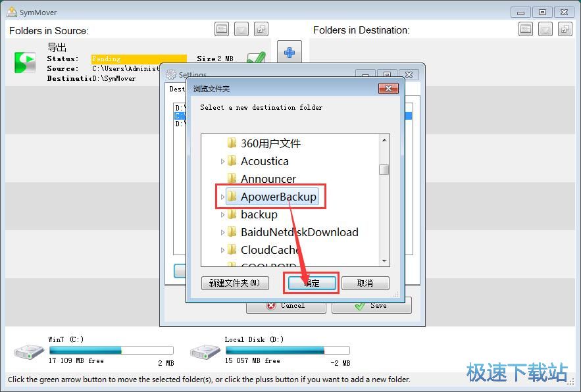This screenshot has height=392, width=581.
Task: Toggle the green checkmark on the 导出 folder row
Action: pyautogui.click(x=256, y=59)
